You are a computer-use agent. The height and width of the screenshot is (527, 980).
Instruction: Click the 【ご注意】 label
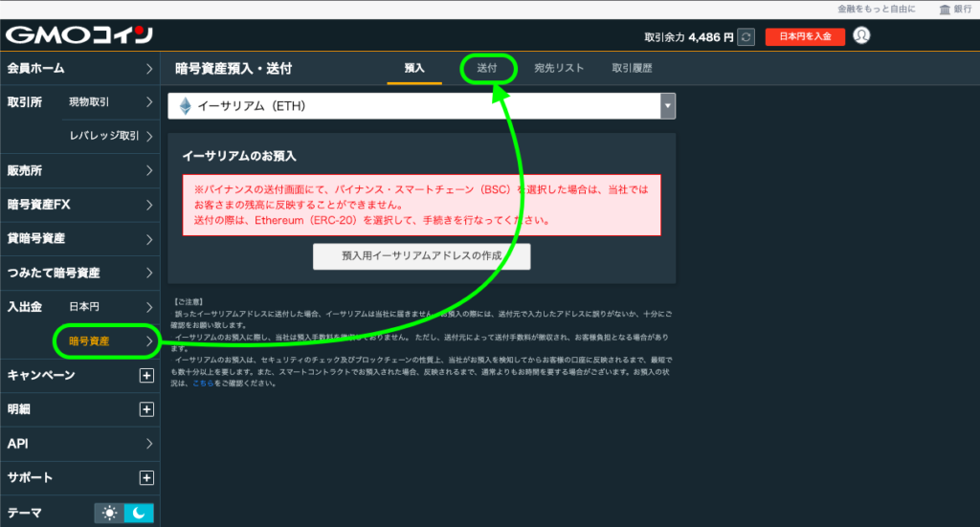pos(189,301)
